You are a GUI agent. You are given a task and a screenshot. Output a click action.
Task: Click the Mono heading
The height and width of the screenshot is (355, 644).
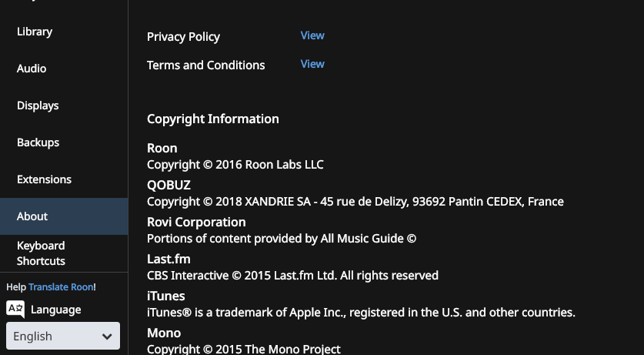[x=164, y=333]
